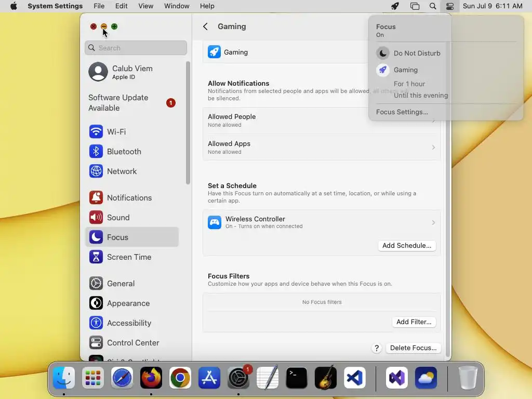Open Terminal from the Dock

coord(297,378)
